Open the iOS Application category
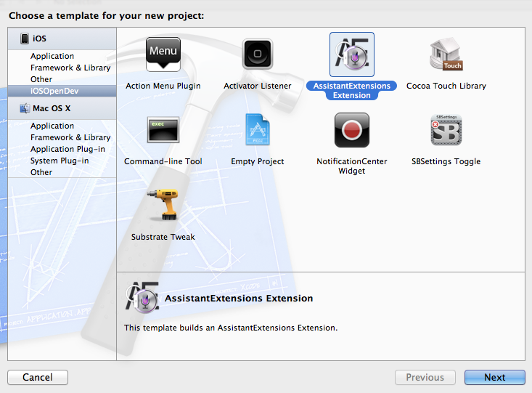This screenshot has width=532, height=393. 52,56
